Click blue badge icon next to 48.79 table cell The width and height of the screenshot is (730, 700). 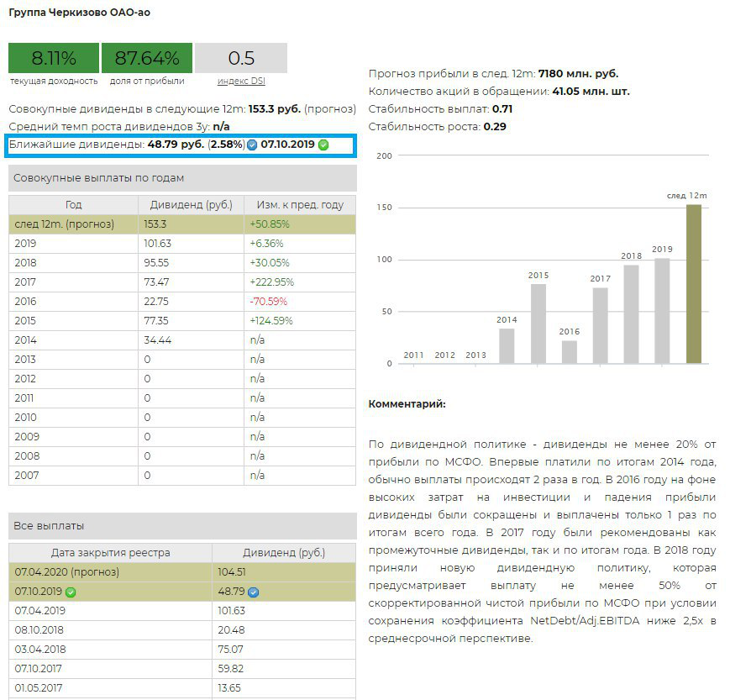pyautogui.click(x=253, y=592)
